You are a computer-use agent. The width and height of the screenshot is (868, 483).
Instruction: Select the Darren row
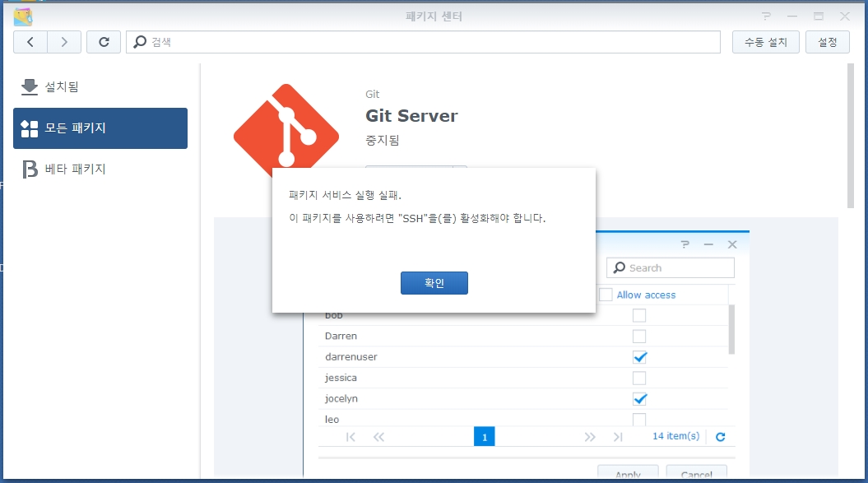pos(523,337)
